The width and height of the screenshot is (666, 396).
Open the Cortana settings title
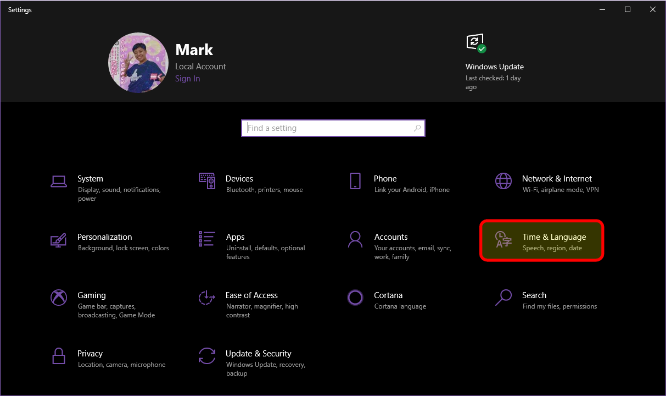pyautogui.click(x=388, y=295)
